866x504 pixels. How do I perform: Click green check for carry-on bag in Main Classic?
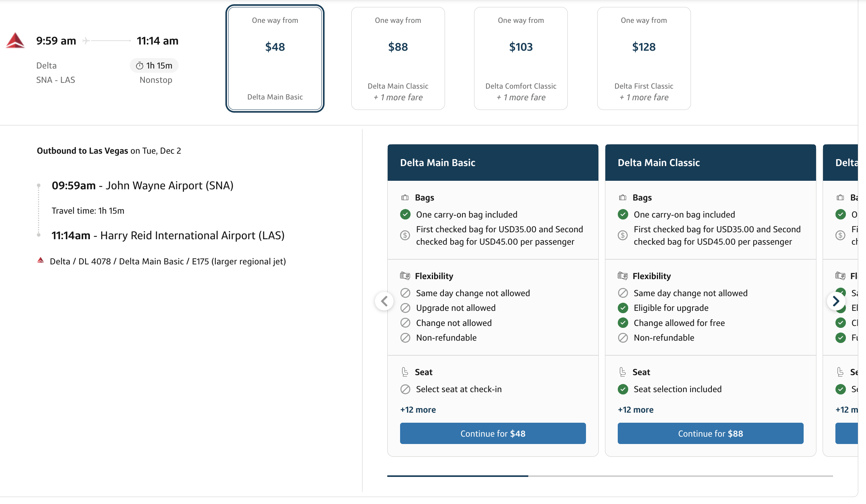point(623,214)
